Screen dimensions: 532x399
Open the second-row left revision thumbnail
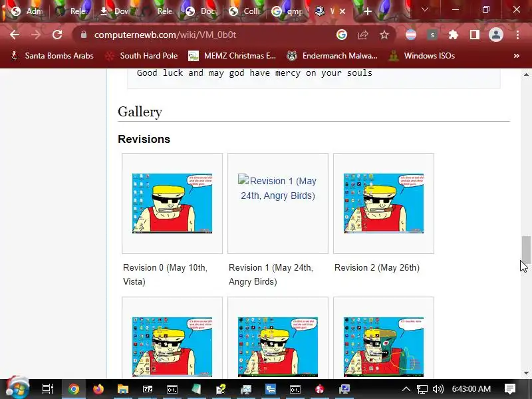point(172,346)
